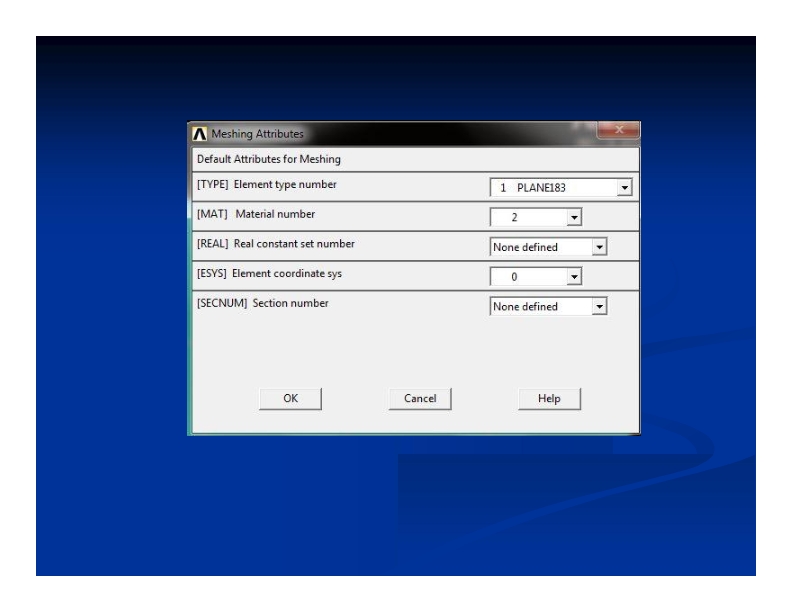Click the ANSYS logo icon in title bar
This screenshot has height=612, width=792.
tap(199, 135)
